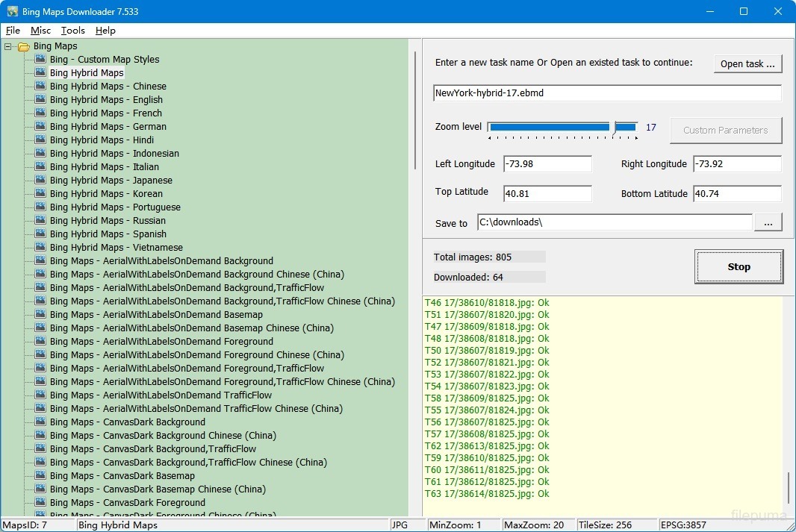Click the Zoom level slider
The height and width of the screenshot is (532, 796).
(562, 128)
